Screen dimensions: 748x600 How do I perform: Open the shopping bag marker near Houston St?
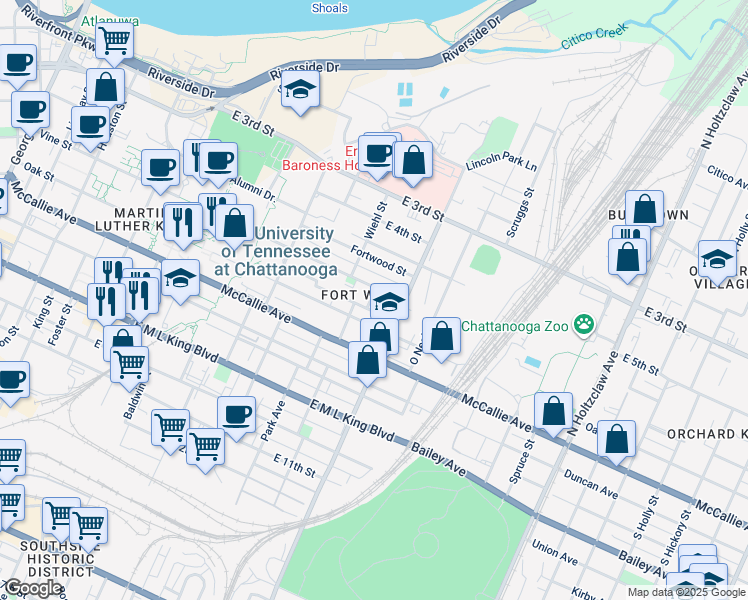click(x=105, y=87)
